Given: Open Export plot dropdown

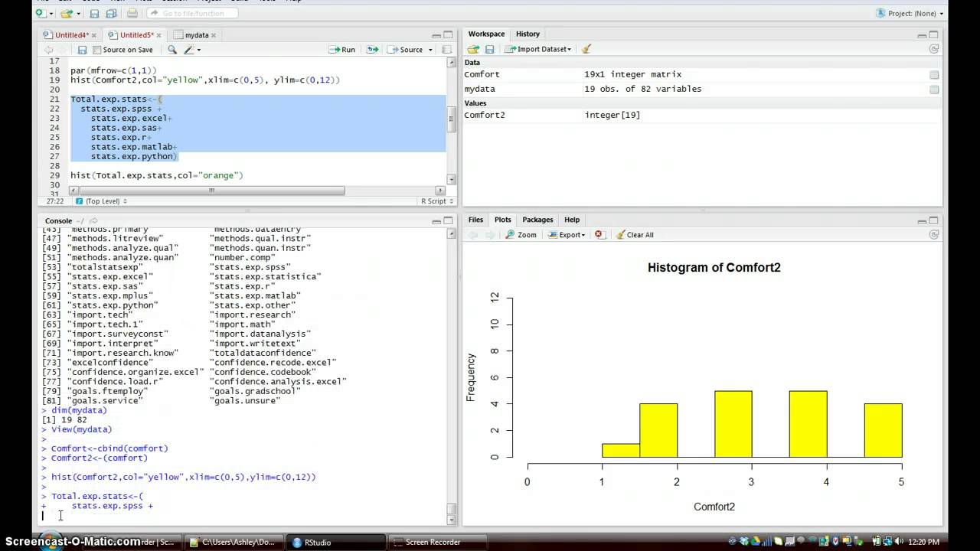Looking at the screenshot, I should click(567, 235).
